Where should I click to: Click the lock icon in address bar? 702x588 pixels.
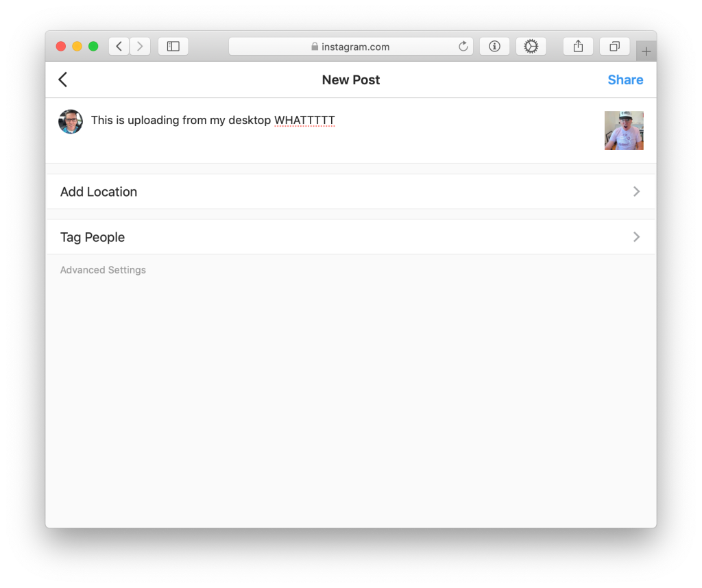(315, 47)
